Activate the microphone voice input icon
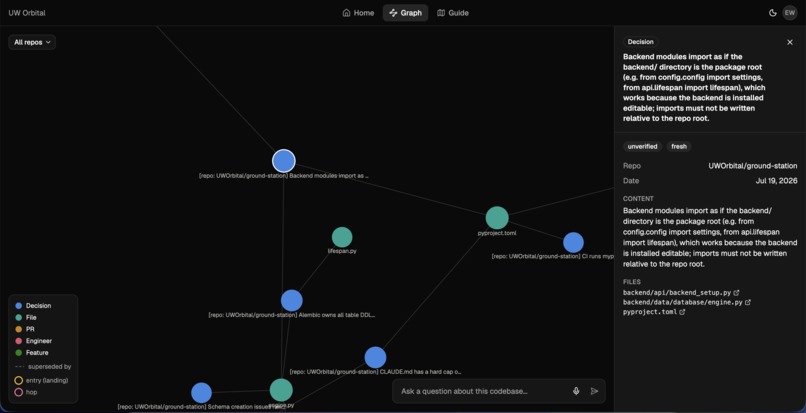The height and width of the screenshot is (413, 806). click(576, 391)
